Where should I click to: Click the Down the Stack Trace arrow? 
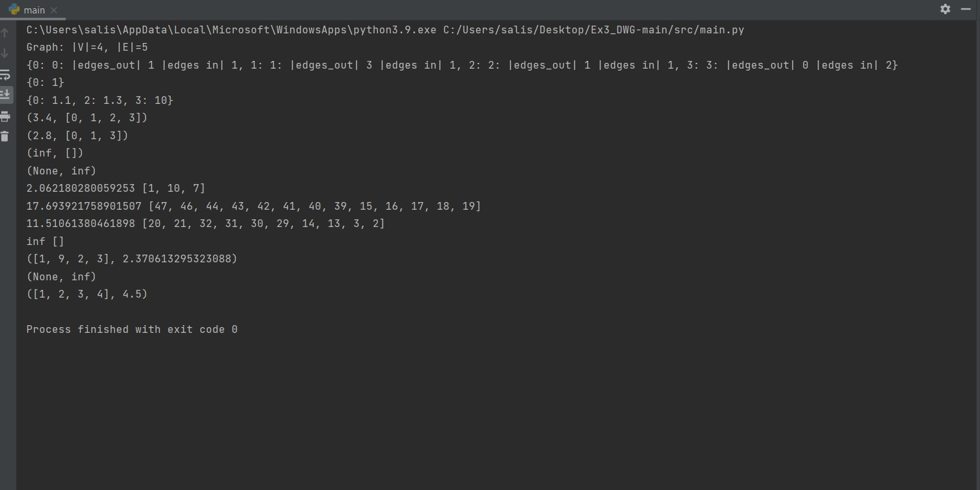pos(5,51)
